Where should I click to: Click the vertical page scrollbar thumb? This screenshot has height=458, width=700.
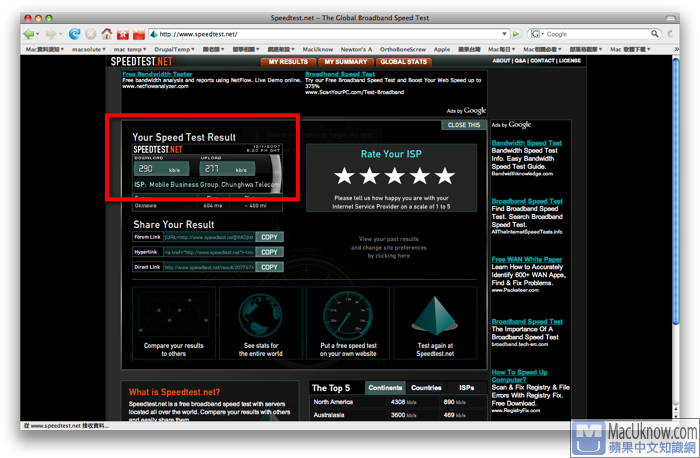pos(676,192)
